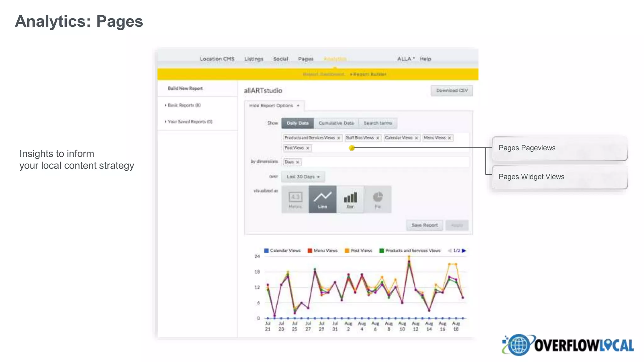Click the greyed Apply button
This screenshot has width=644, height=362.
click(457, 225)
